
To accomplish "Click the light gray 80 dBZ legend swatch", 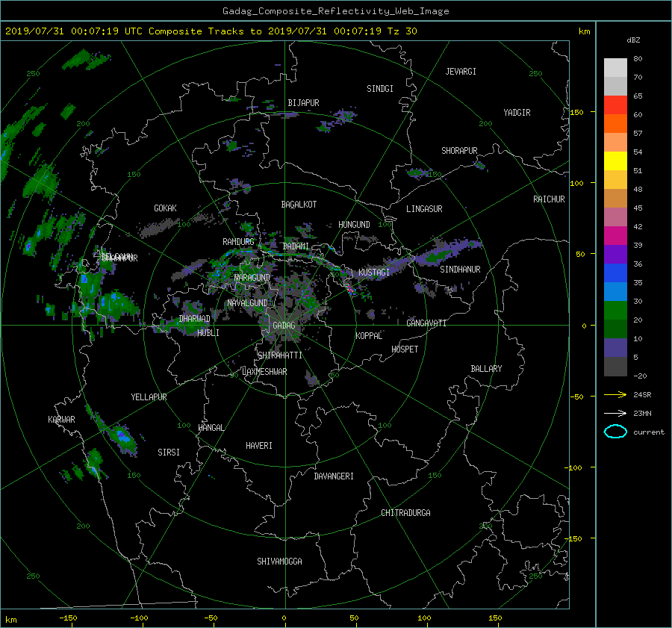I will (615, 67).
